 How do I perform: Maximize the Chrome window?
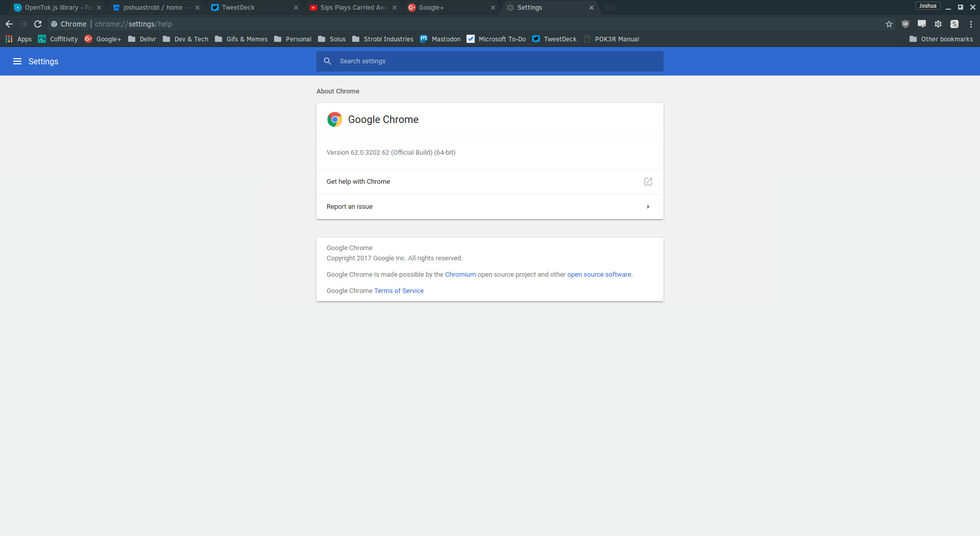(961, 7)
